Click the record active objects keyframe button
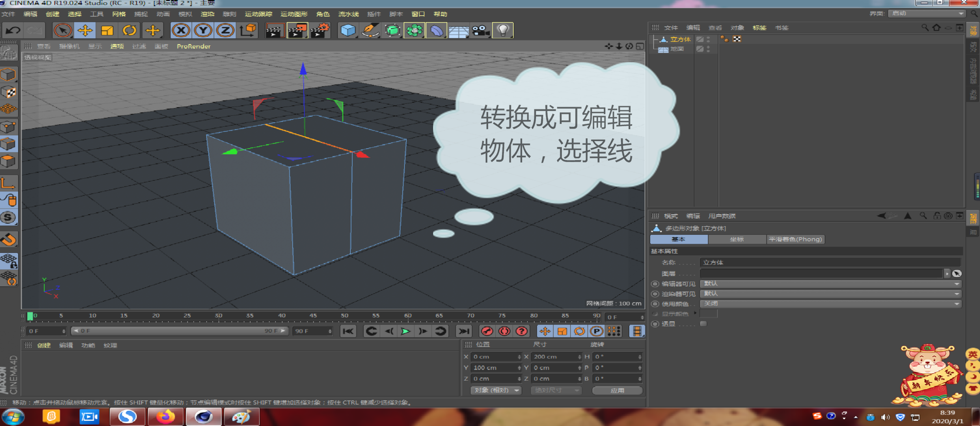Screen dimensions: 980x426 pos(487,331)
